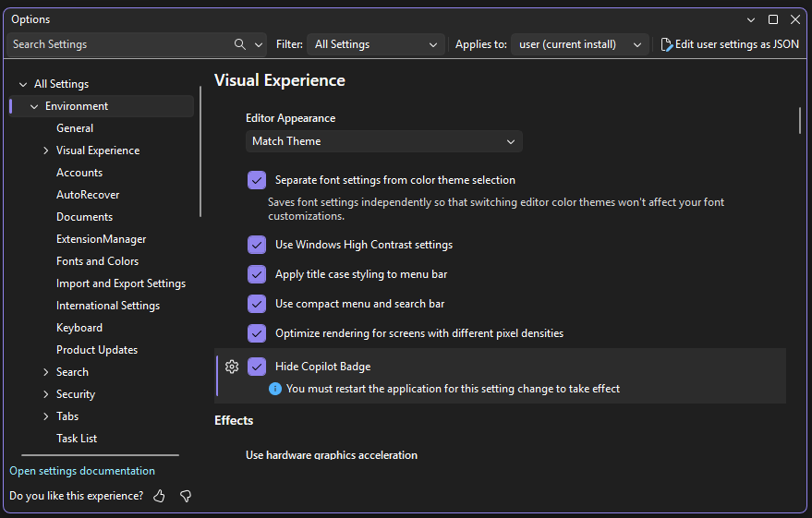Click the Edit user settings as JSON icon

click(x=667, y=44)
